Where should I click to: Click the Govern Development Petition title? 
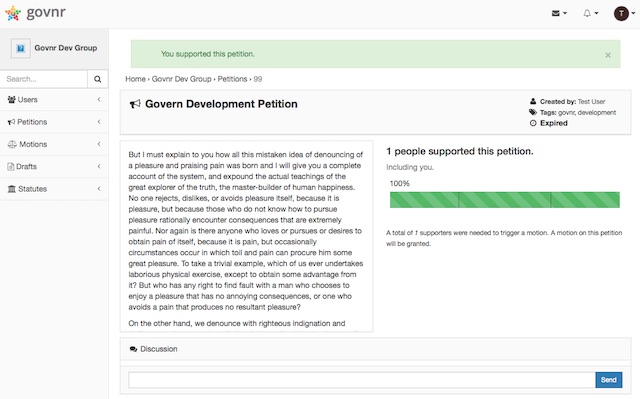pos(221,104)
